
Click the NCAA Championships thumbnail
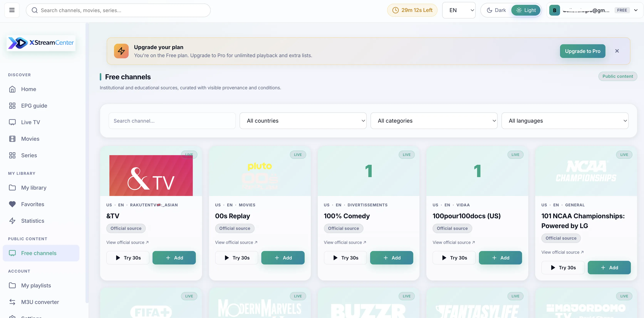click(x=586, y=171)
